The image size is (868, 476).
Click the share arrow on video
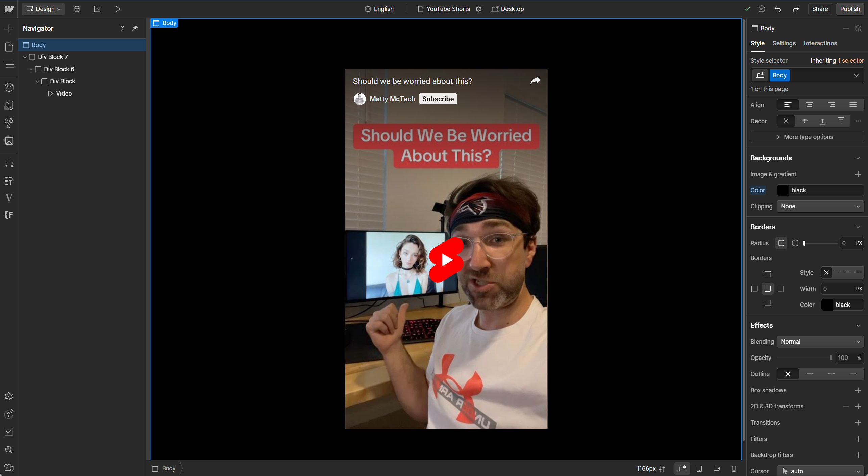535,80
